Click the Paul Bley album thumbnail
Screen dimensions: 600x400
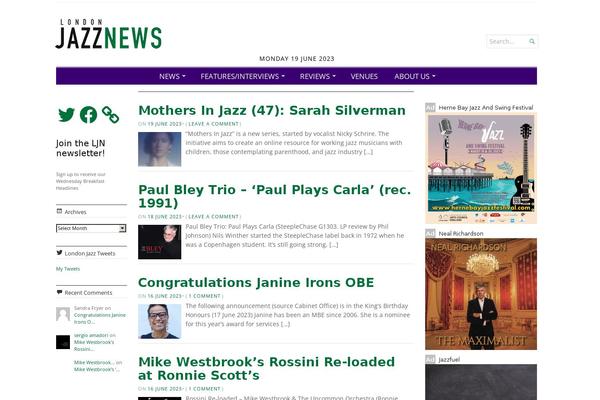pyautogui.click(x=160, y=242)
